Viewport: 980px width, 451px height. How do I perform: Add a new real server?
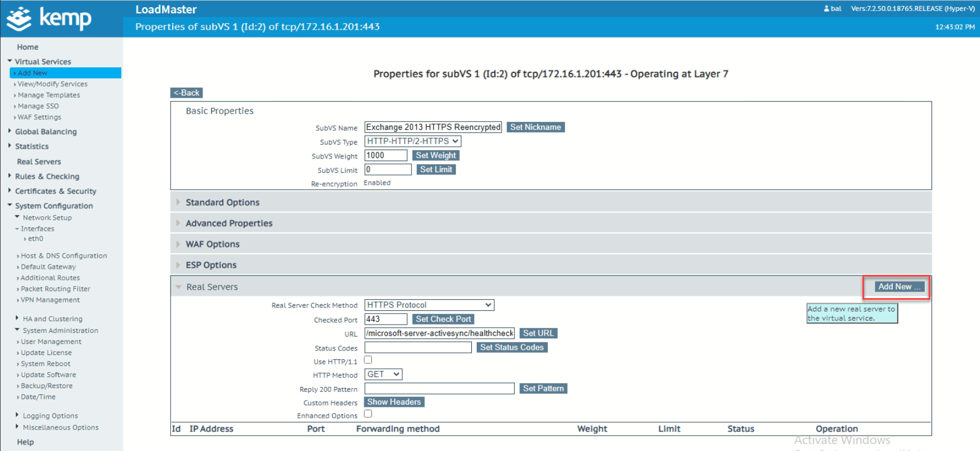tap(899, 286)
